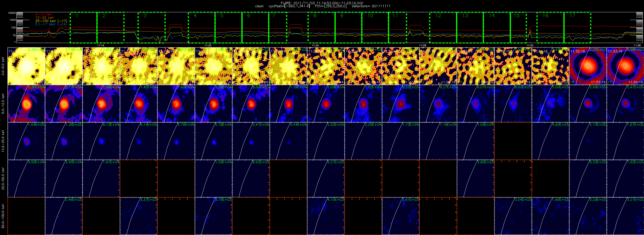This screenshot has width=644, height=235.
Task: Select interval 1 label in the light curve
Action: (x=77, y=16)
